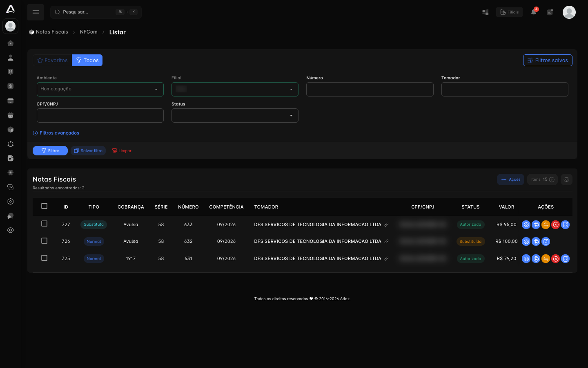
Task: Open the Ambiente dropdown showing Homologação
Action: click(100, 89)
